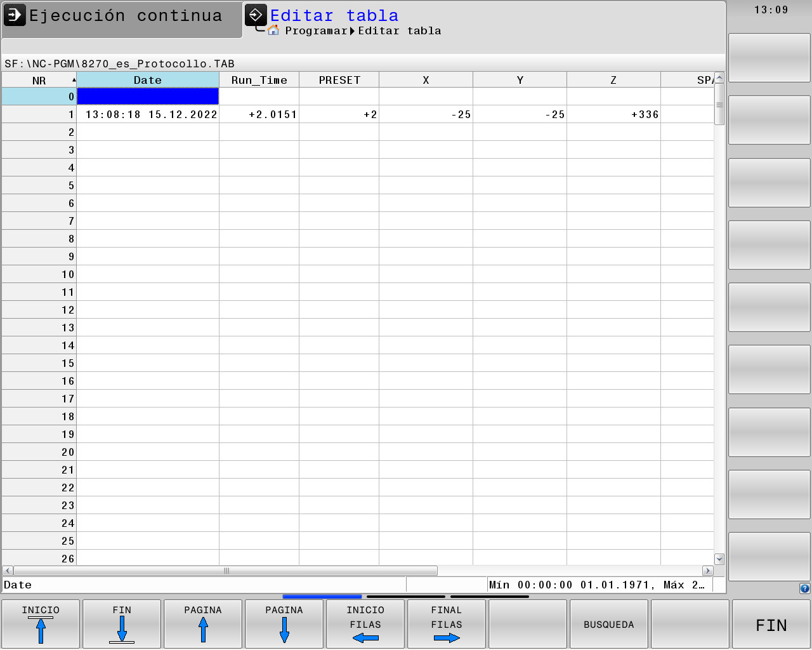Click the vertical scrollbar down arrow

click(719, 559)
